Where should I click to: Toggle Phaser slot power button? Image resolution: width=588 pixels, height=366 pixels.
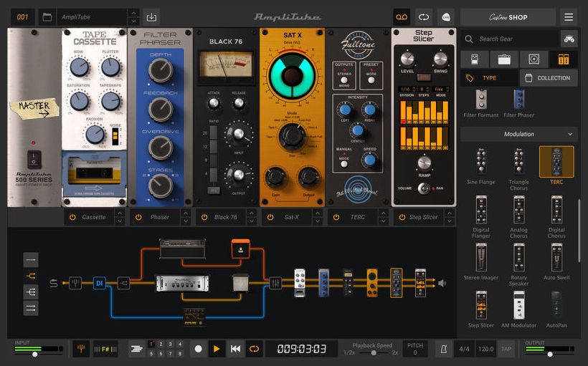pyautogui.click(x=138, y=217)
